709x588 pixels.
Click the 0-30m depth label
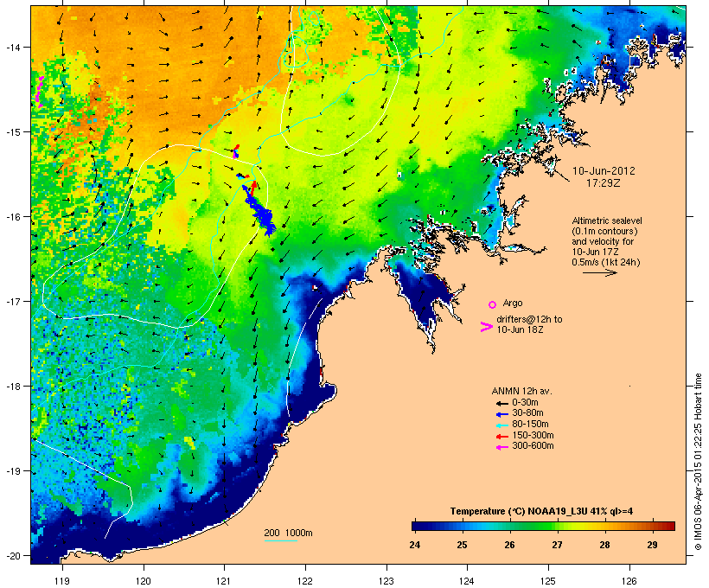point(525,403)
